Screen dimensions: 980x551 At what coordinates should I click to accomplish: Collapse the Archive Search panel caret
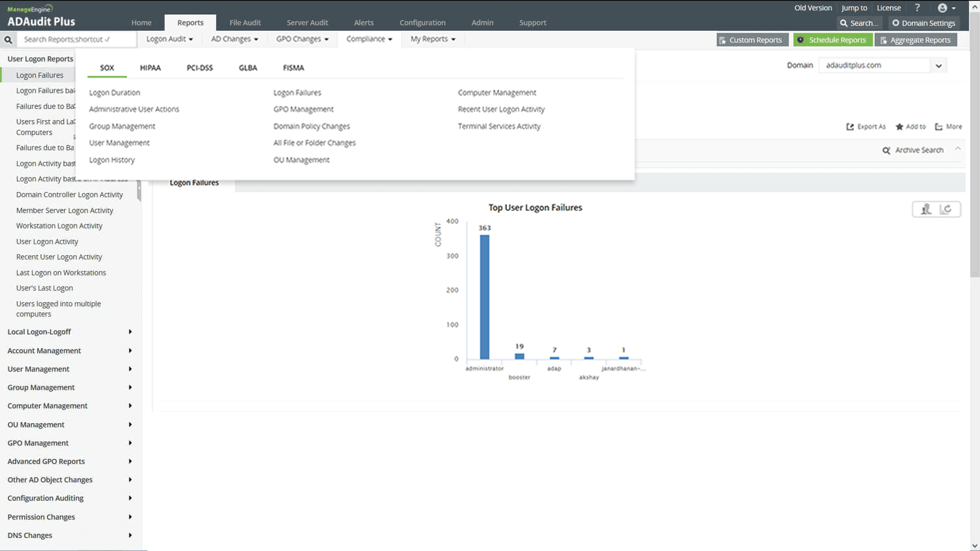tap(958, 149)
